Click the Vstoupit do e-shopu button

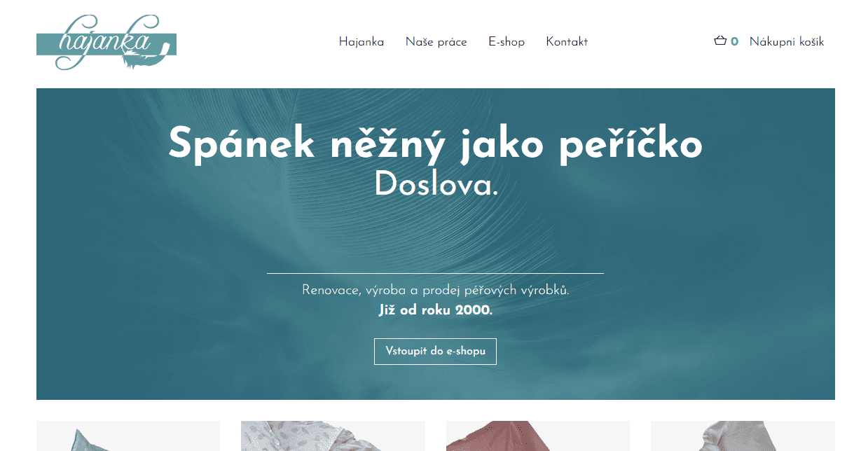coord(435,352)
